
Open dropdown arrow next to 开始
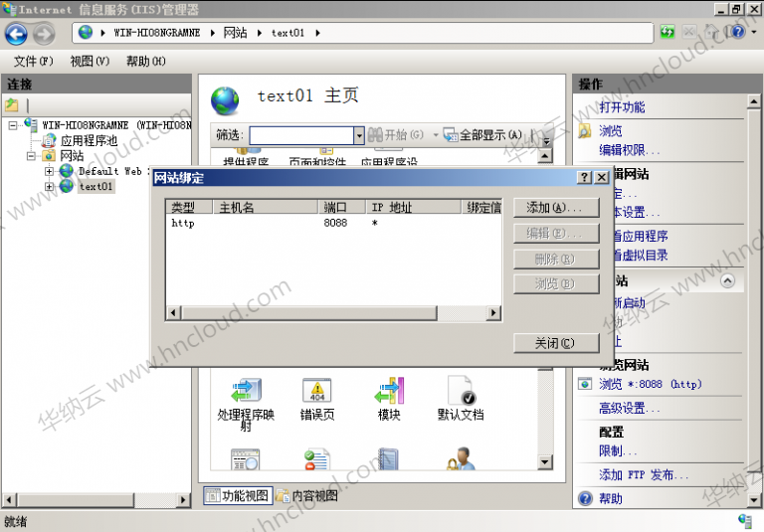[435, 135]
